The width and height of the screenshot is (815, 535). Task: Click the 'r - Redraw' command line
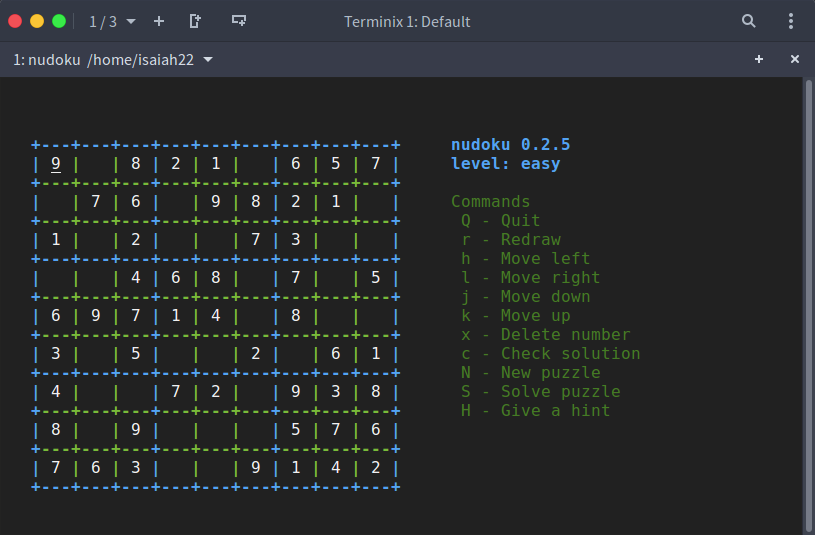pos(511,240)
